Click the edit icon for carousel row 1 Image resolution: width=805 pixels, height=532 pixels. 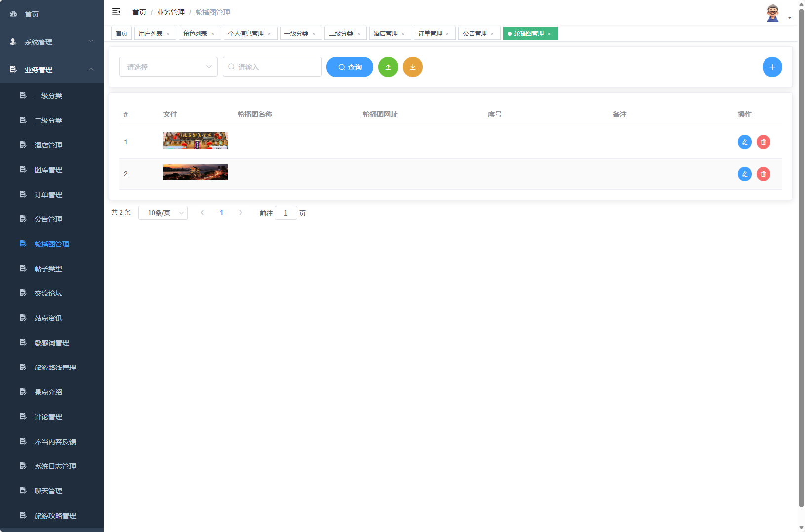(744, 142)
